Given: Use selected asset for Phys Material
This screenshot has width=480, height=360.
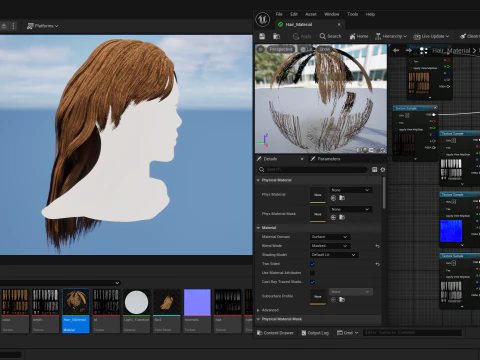Looking at the screenshot, I should pos(333,198).
